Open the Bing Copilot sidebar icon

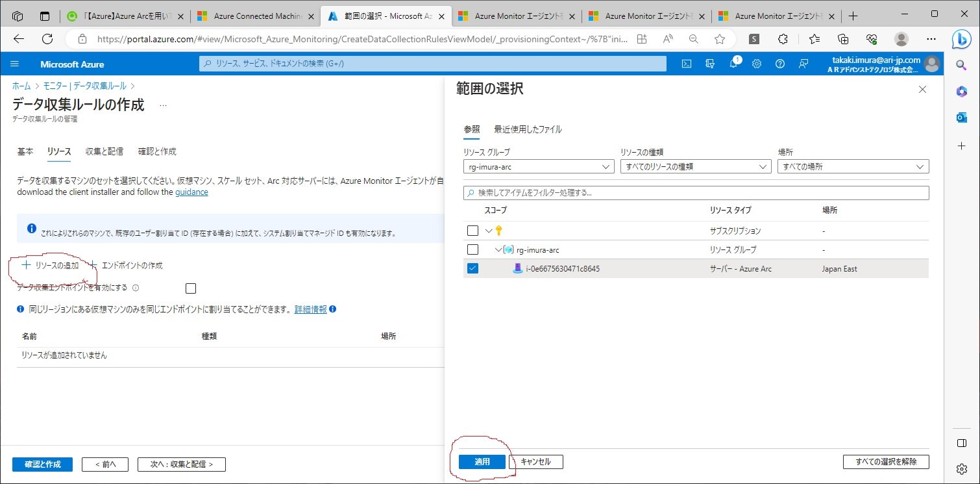point(961,38)
